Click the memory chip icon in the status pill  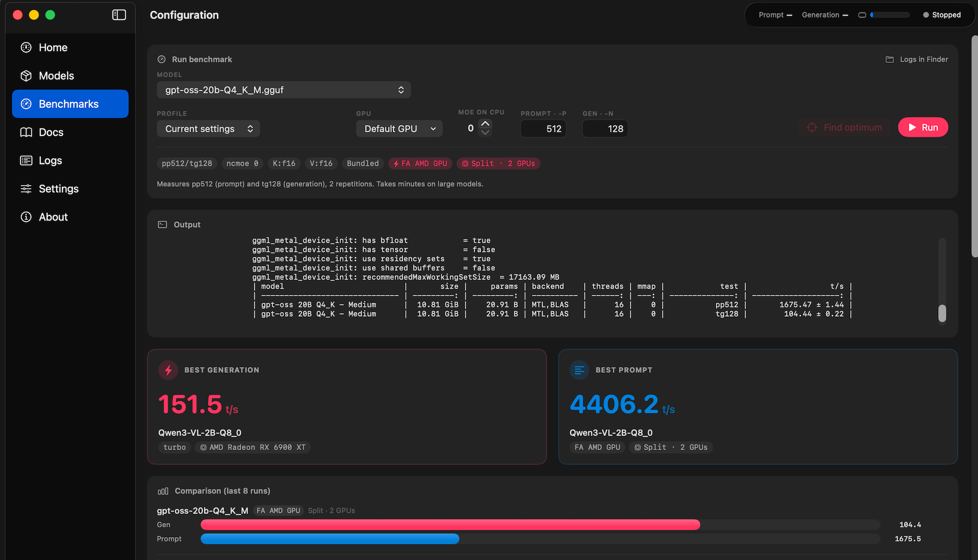tap(862, 15)
